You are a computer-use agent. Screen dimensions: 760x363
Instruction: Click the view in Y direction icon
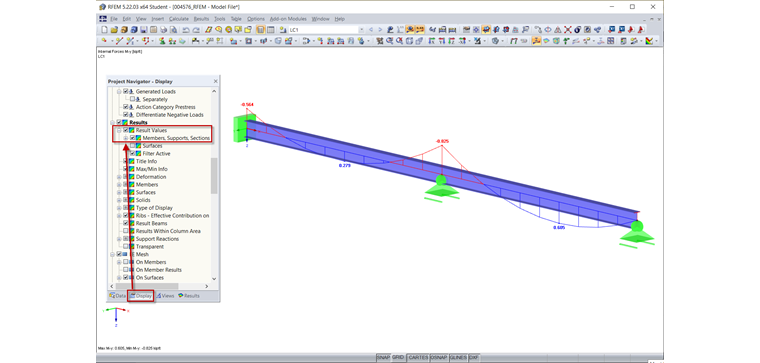point(442,41)
